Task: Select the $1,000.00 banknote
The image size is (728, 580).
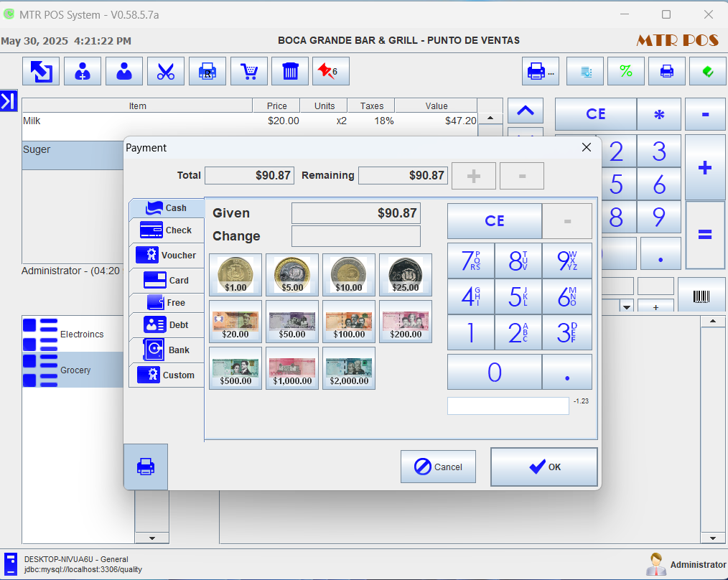Action: click(x=292, y=368)
